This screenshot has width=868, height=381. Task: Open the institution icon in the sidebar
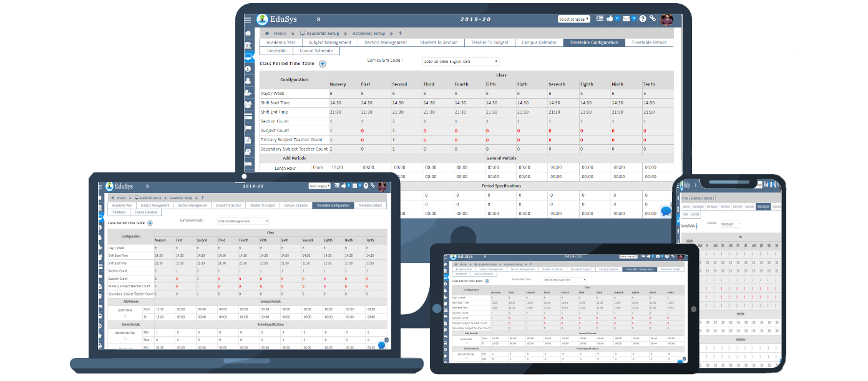point(248,46)
